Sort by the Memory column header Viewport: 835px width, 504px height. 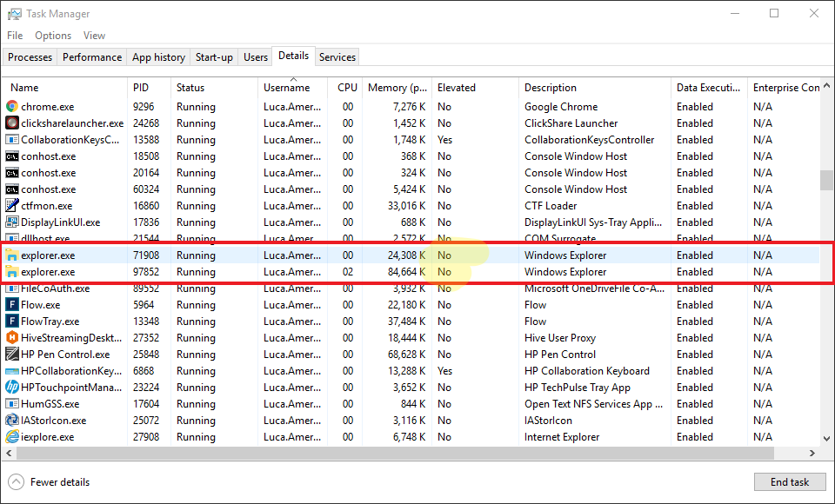click(397, 88)
